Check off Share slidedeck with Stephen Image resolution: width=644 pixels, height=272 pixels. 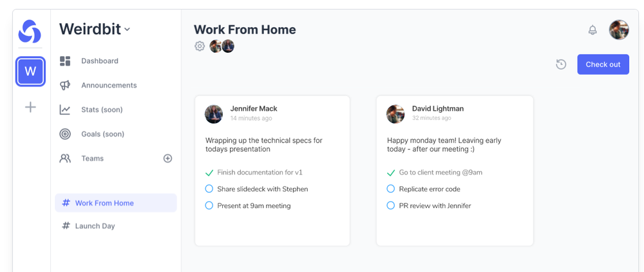pos(209,189)
